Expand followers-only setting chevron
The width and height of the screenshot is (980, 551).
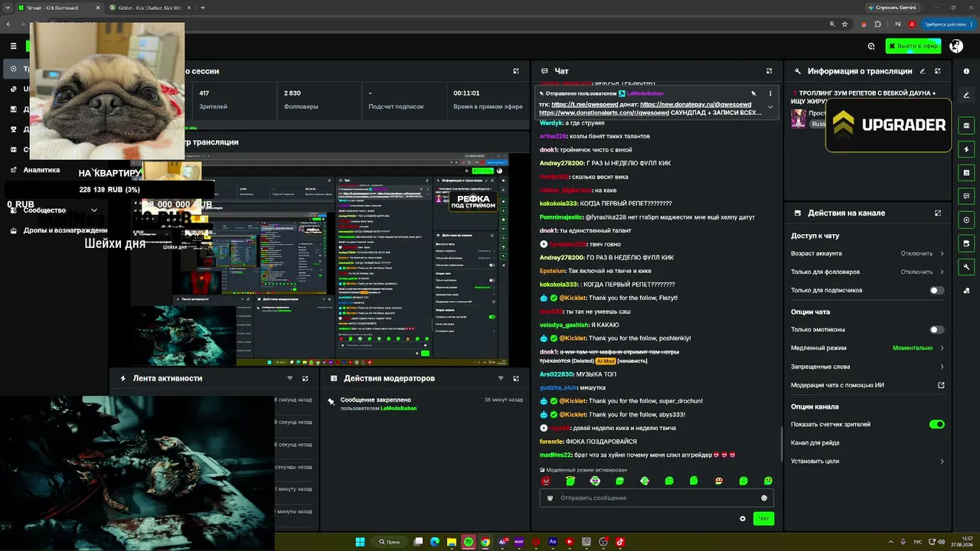click(x=942, y=272)
